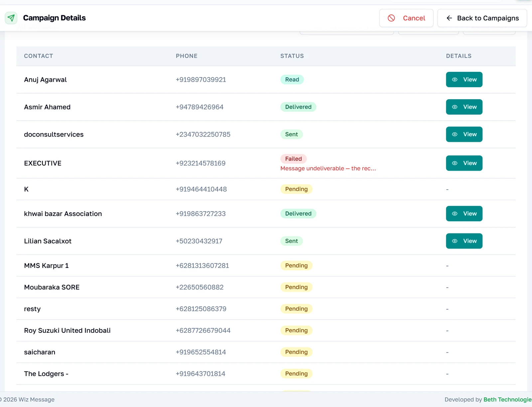Image resolution: width=532 pixels, height=407 pixels.
Task: Click eye icon in Asmir Ahamed row
Action: (x=455, y=107)
